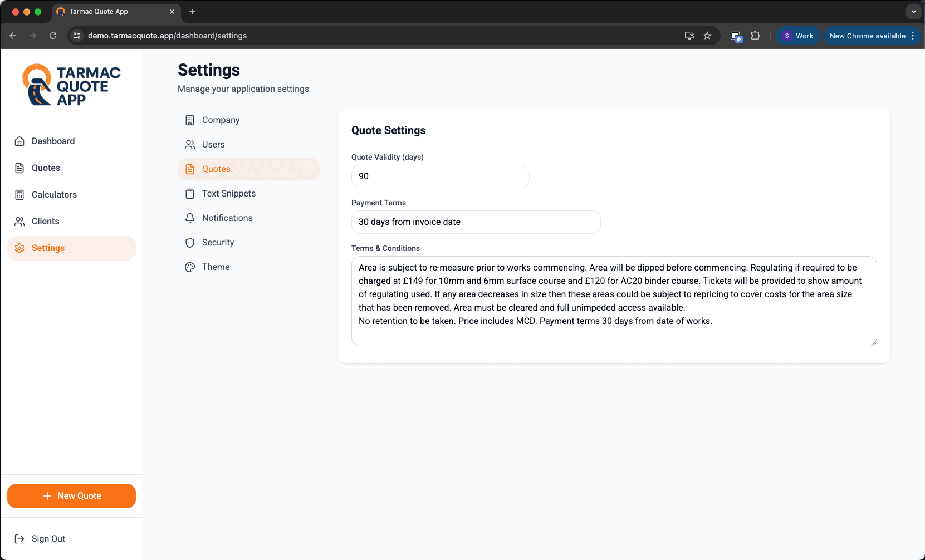
Task: Open Dashboard from the sidebar
Action: [x=53, y=141]
